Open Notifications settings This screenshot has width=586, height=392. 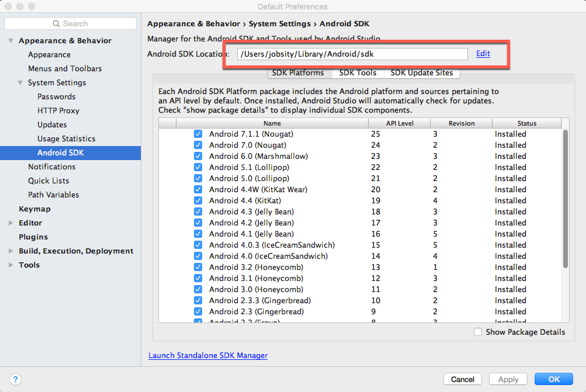(x=51, y=166)
